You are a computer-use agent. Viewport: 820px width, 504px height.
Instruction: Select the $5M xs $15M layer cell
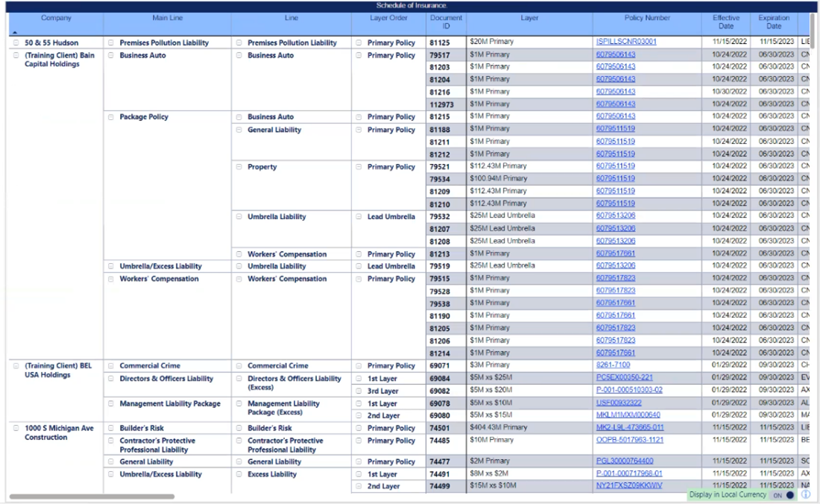click(x=529, y=415)
